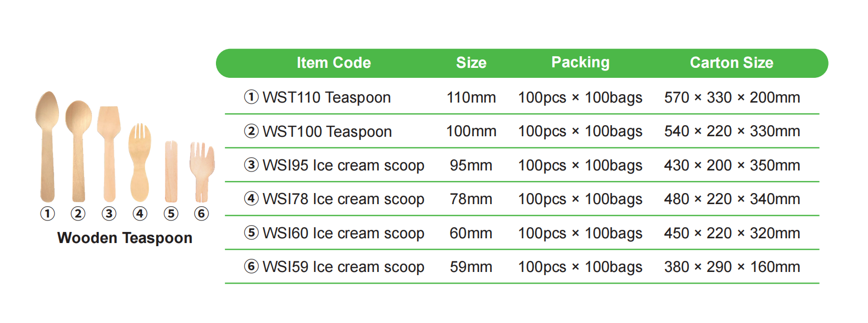Screen dimensions: 868x323
Task: Select the WSI95 Ice cream scoop text
Action: click(343, 165)
